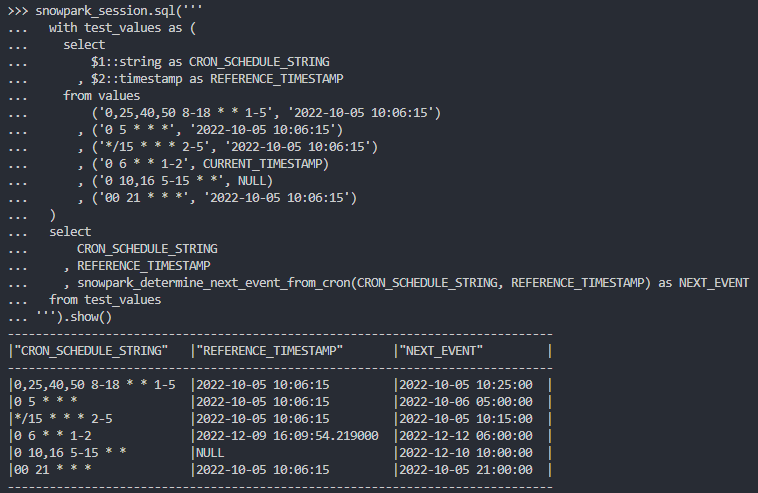Click the 2022-12-12 06:00:00 result cell
The width and height of the screenshot is (758, 493).
(x=465, y=435)
